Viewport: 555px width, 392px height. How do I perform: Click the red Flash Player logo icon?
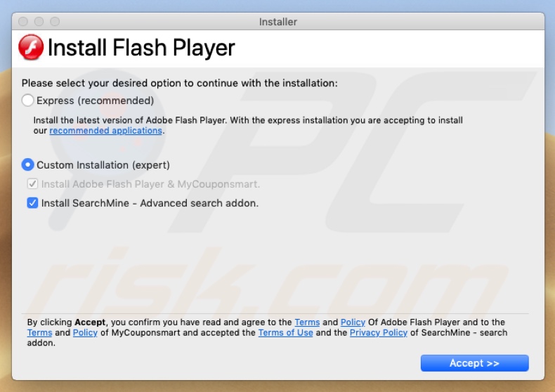(x=31, y=48)
